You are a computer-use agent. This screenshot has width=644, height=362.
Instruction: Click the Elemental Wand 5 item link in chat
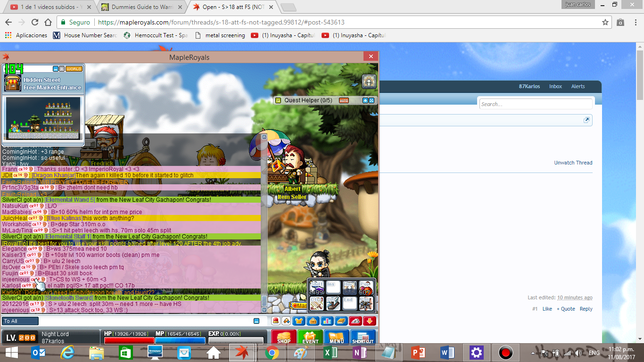pos(70,200)
